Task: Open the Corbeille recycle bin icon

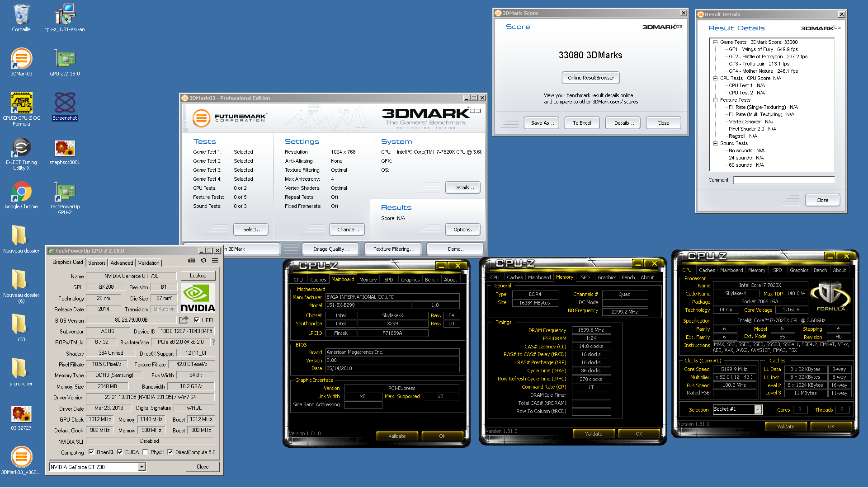Action: pyautogui.click(x=21, y=19)
